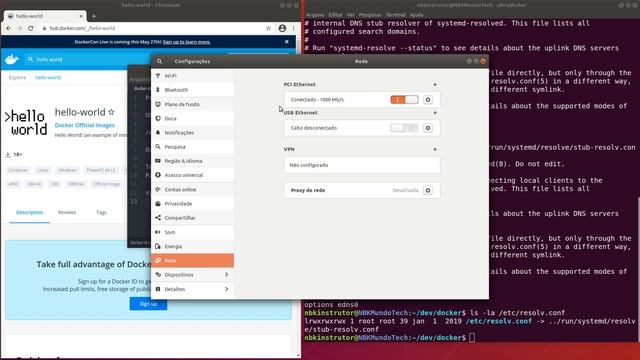Switch to Tags tab on Docker Hub
Image resolution: width=640 pixels, height=360 pixels.
(101, 212)
